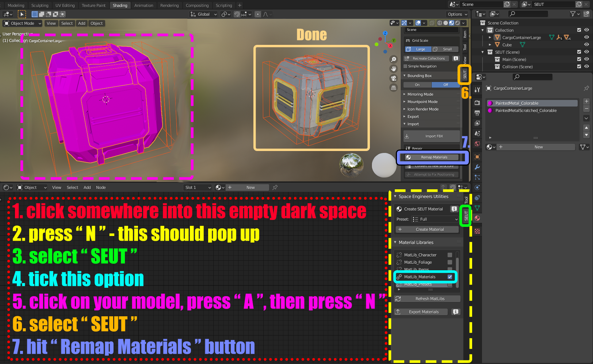This screenshot has height=364, width=593.
Task: Click the Refresh MatLibs button
Action: [427, 299]
